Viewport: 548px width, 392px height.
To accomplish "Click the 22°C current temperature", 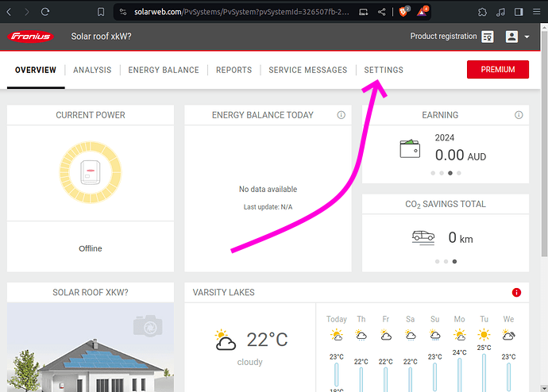I will pyautogui.click(x=268, y=340).
